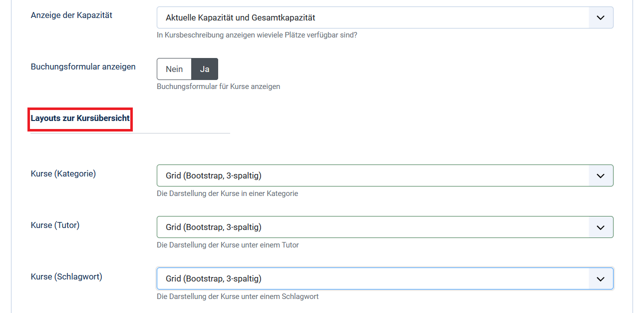Click the description 'Kurse unter einem Schlagwort'
The height and width of the screenshot is (313, 644).
[238, 296]
